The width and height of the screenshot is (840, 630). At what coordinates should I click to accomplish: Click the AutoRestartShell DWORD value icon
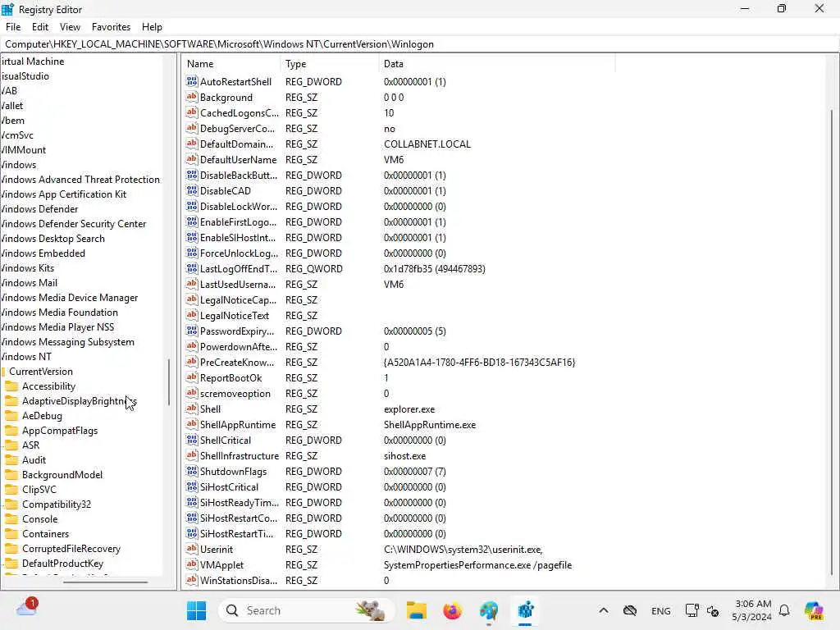tap(191, 81)
